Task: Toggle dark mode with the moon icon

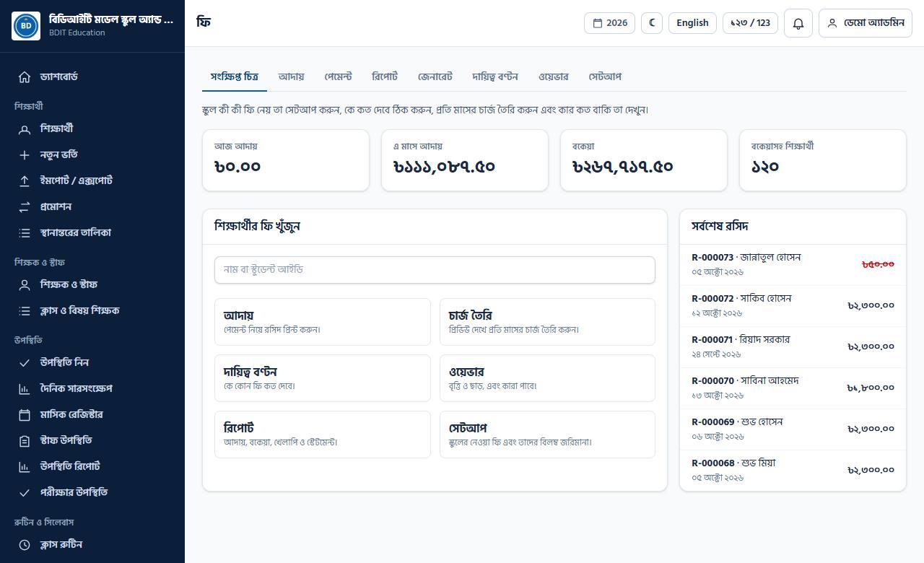Action: pyautogui.click(x=652, y=23)
